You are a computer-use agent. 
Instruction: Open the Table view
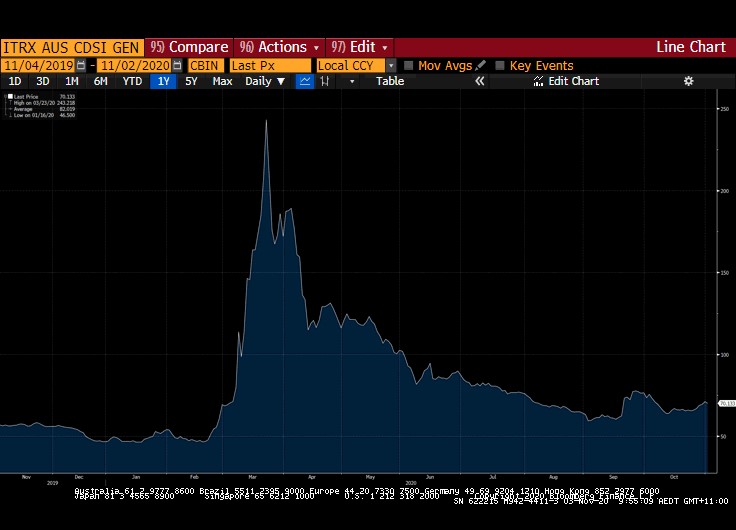pyautogui.click(x=390, y=81)
